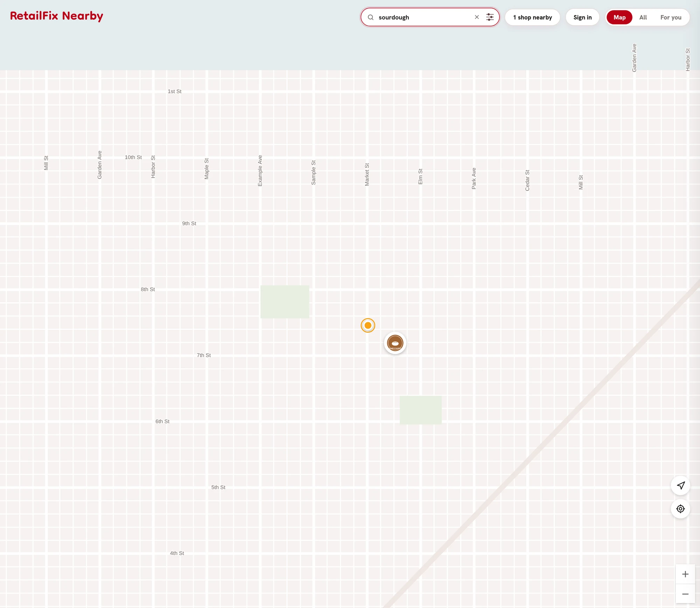Open the search filters icon

coord(490,17)
